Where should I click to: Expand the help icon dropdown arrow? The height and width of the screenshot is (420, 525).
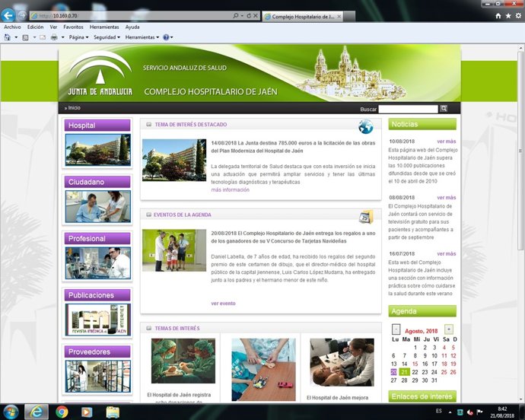(x=172, y=37)
